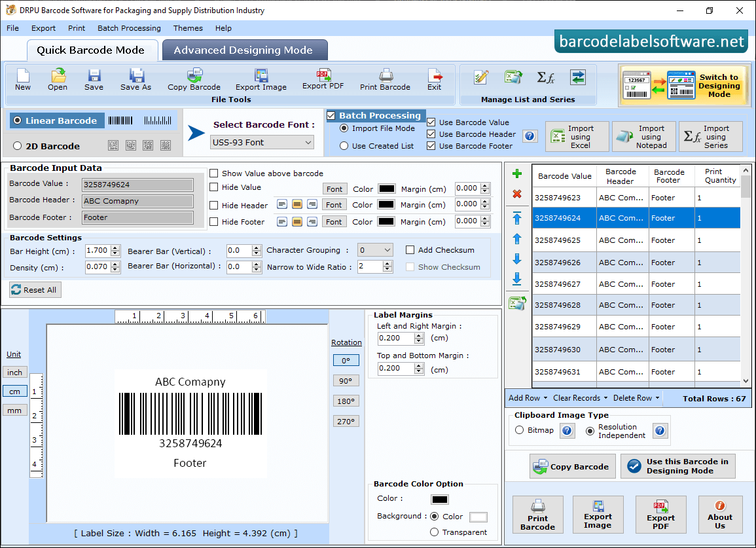Click the blue help icon beside Barcode Header

(x=530, y=136)
